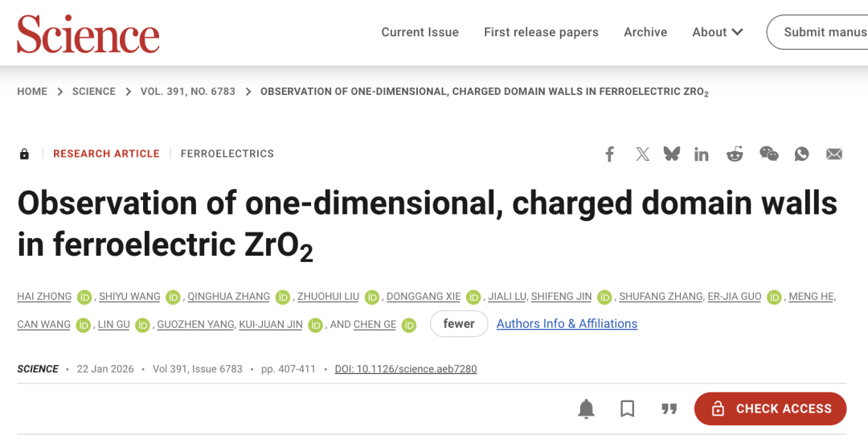Share article via WhatsApp
The height and width of the screenshot is (443, 868).
[x=801, y=154]
